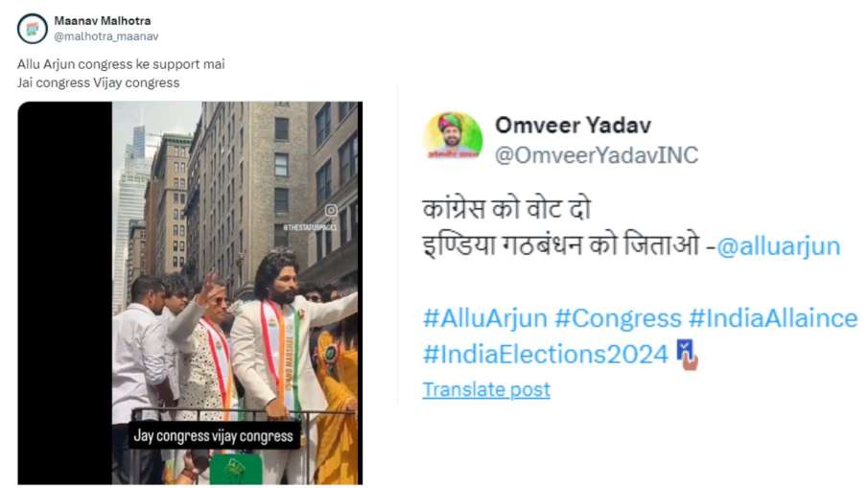868x488 pixels.
Task: Click the Translate post link
Action: [x=486, y=389]
